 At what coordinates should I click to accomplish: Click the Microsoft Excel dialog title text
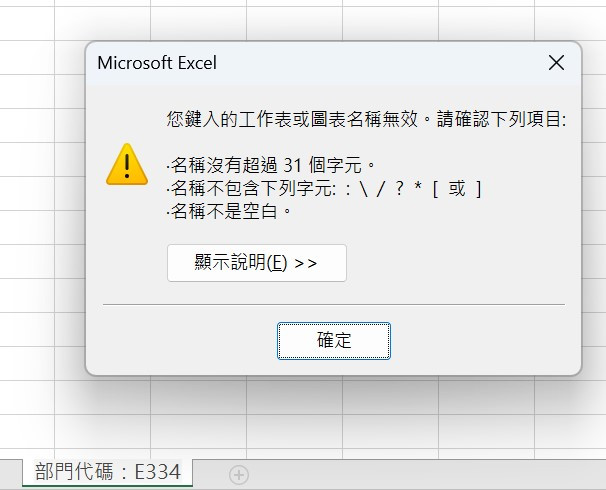[157, 63]
